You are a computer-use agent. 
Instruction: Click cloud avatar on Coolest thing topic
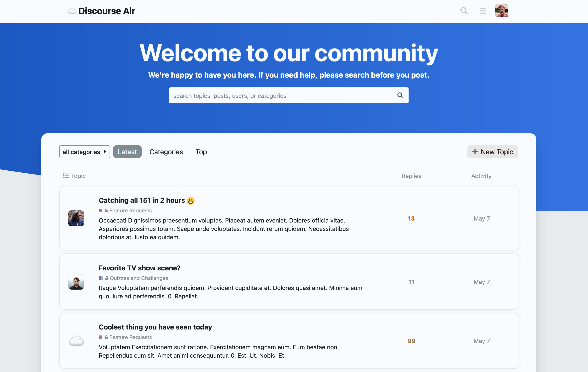tap(76, 341)
